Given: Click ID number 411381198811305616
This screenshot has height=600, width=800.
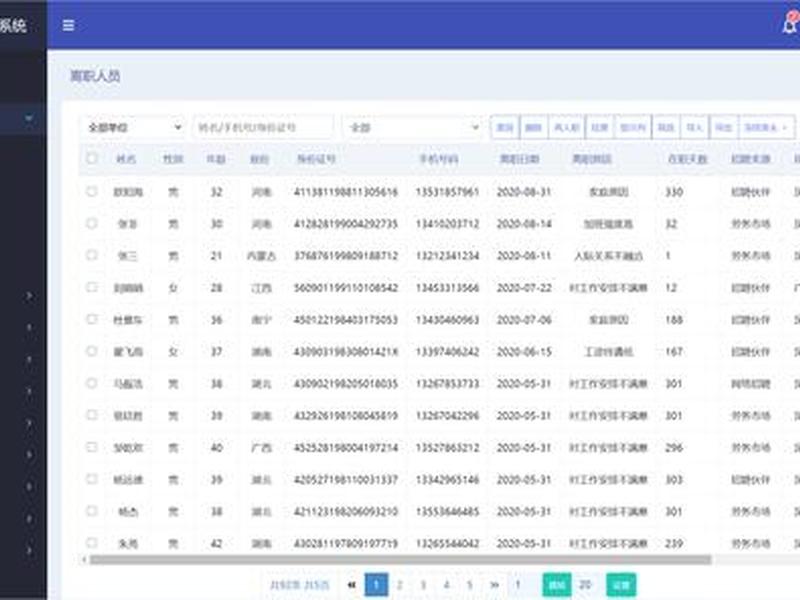Looking at the screenshot, I should point(345,192).
